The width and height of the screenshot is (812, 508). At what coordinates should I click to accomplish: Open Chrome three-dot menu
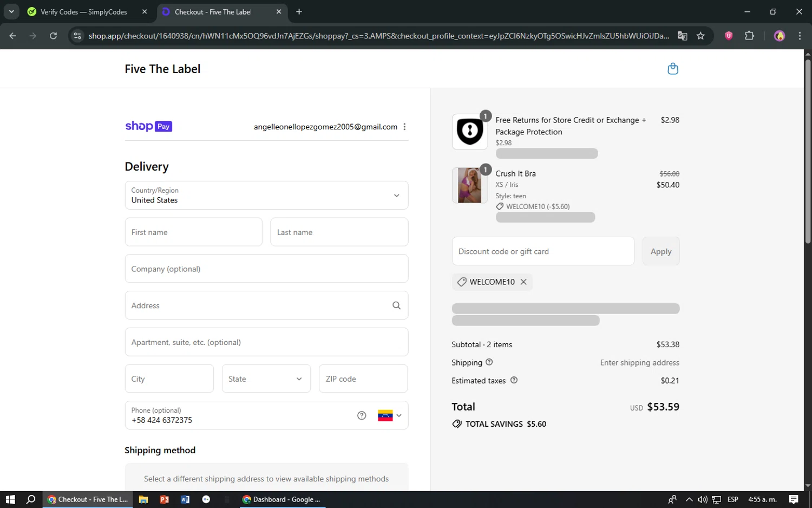pos(800,36)
